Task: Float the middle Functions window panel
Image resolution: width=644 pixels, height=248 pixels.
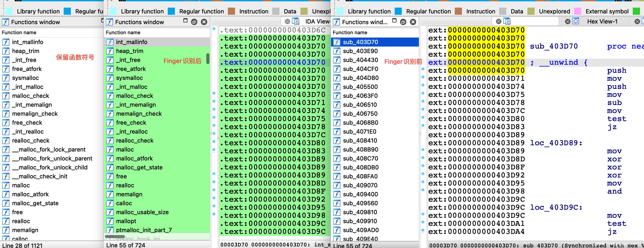Action: coord(194,22)
